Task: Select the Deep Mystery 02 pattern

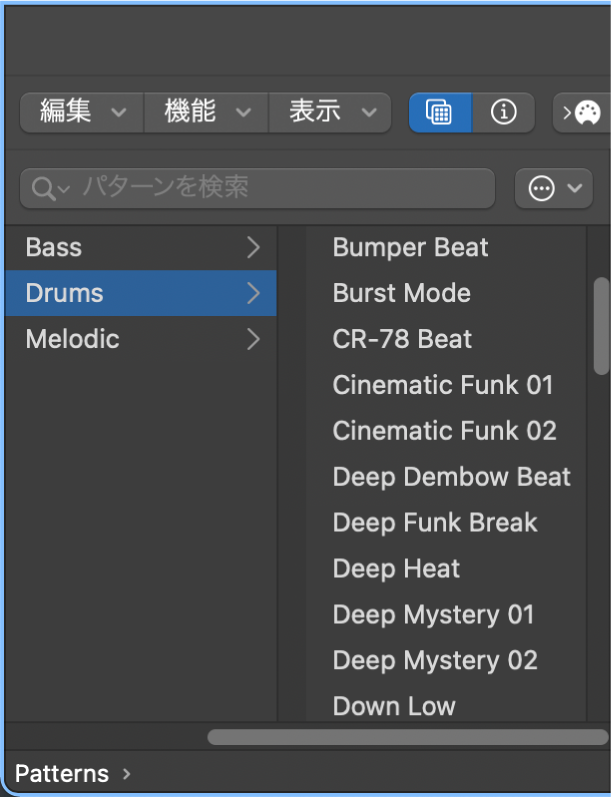Action: [435, 661]
